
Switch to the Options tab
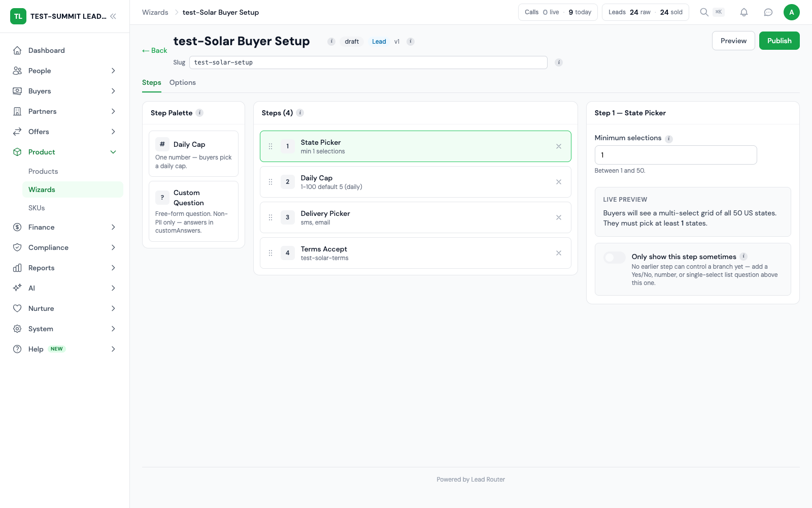pyautogui.click(x=183, y=82)
